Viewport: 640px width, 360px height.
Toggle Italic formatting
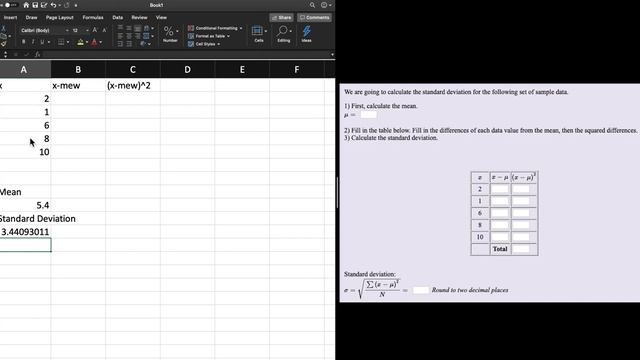(33, 42)
